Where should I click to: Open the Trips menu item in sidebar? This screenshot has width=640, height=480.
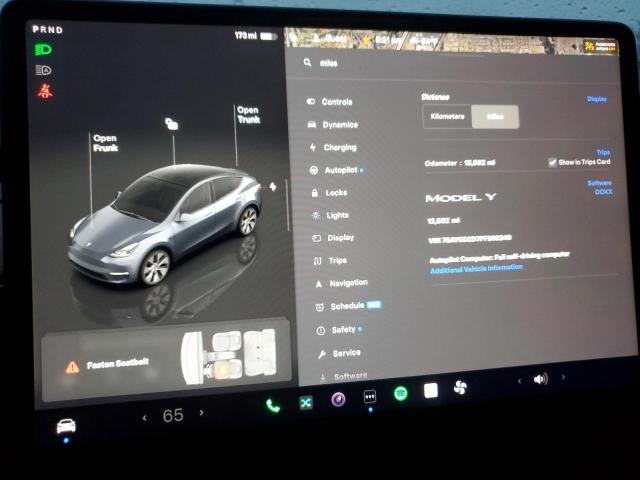[x=330, y=260]
